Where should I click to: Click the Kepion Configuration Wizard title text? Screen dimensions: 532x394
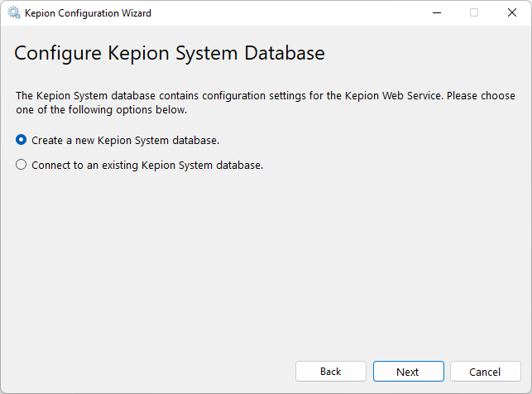tap(88, 13)
